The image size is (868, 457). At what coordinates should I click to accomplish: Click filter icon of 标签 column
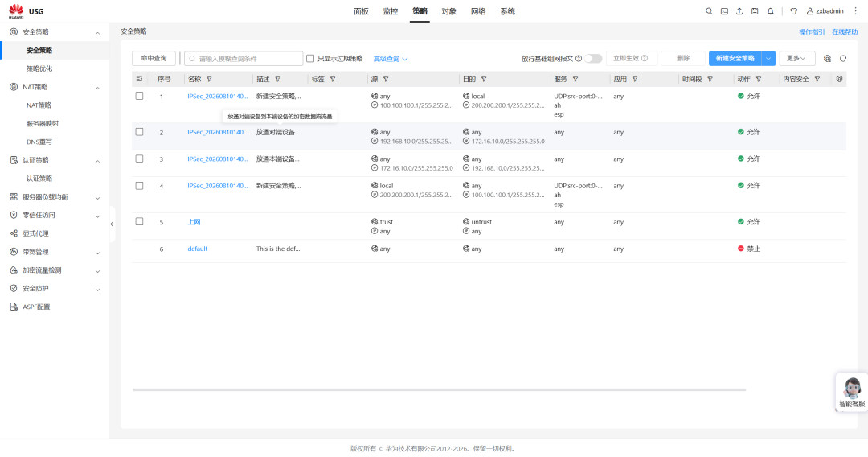click(332, 79)
